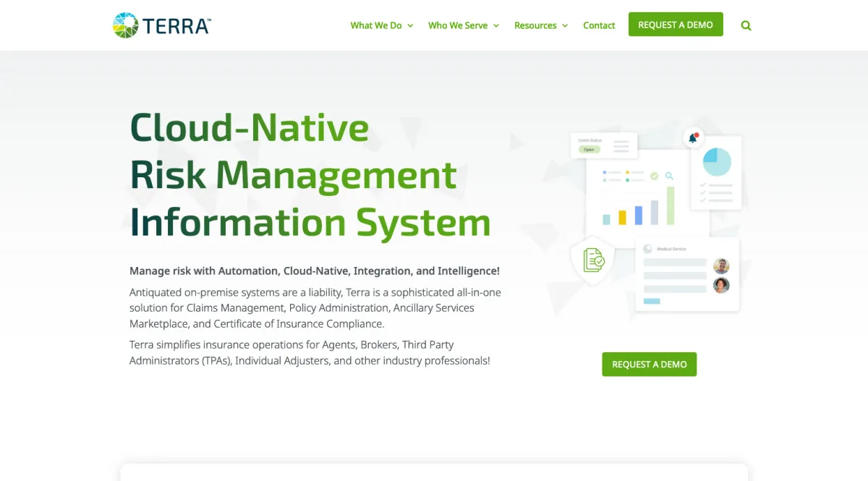Click the Claim Status Open card
The width and height of the screenshot is (868, 481).
[604, 145]
